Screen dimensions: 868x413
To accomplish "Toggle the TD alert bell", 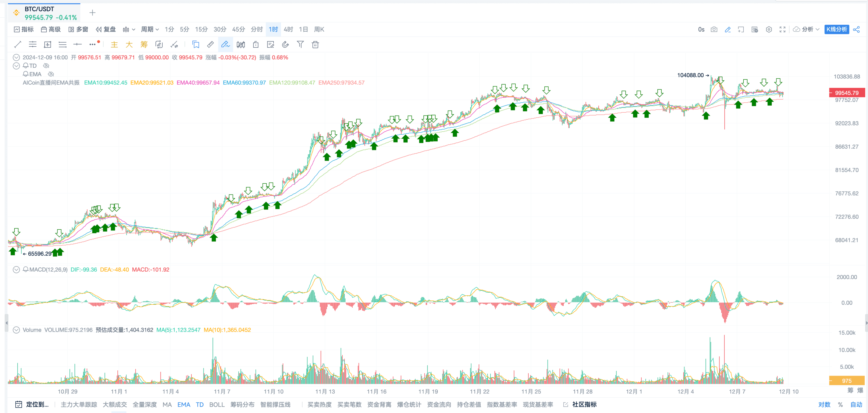I will click(26, 66).
